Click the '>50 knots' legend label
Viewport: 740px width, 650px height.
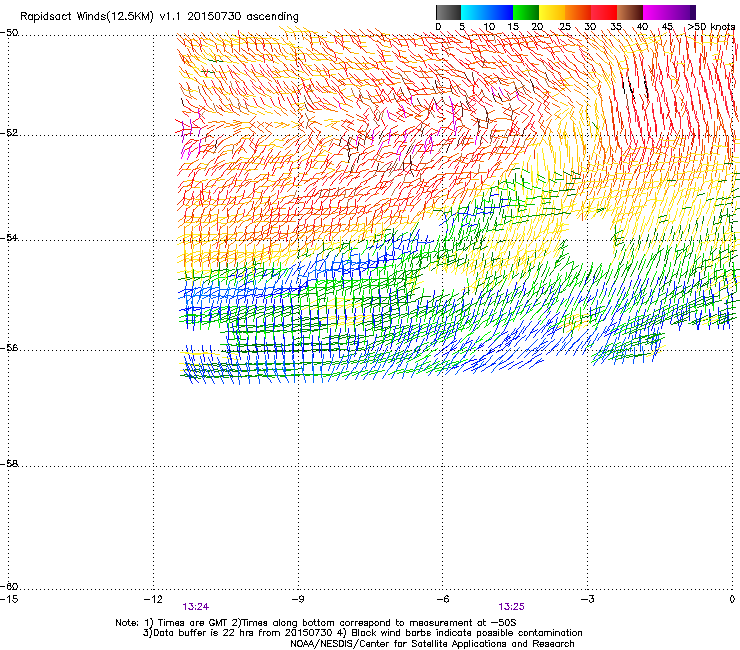(x=711, y=27)
